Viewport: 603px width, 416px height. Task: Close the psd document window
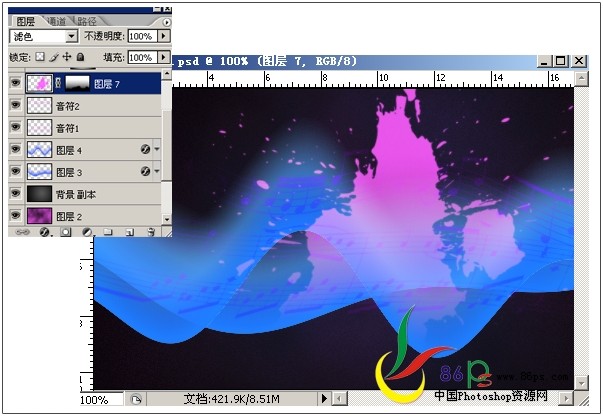pos(579,61)
